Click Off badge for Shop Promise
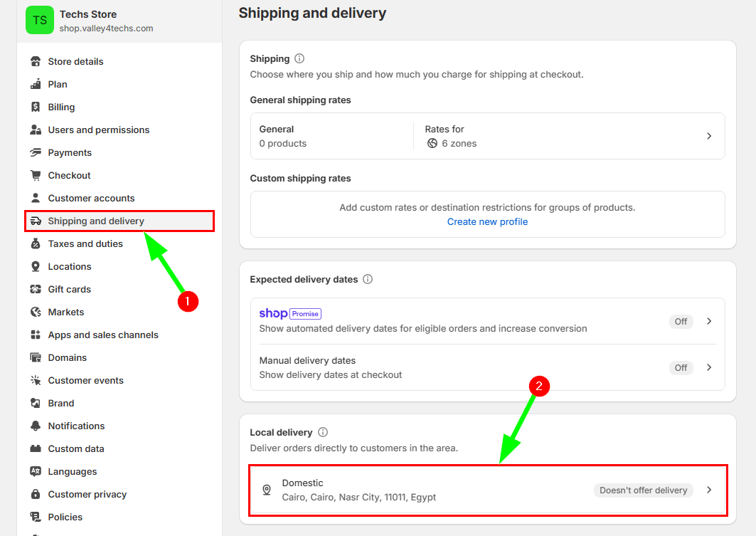 click(x=681, y=321)
